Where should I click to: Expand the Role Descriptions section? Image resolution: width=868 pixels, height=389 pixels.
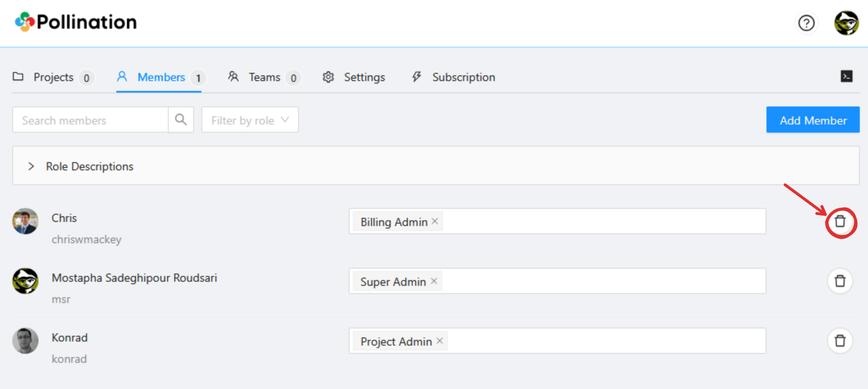coord(31,166)
